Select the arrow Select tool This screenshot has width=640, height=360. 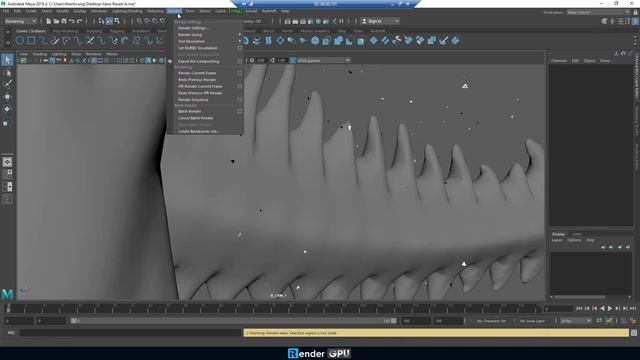point(7,60)
